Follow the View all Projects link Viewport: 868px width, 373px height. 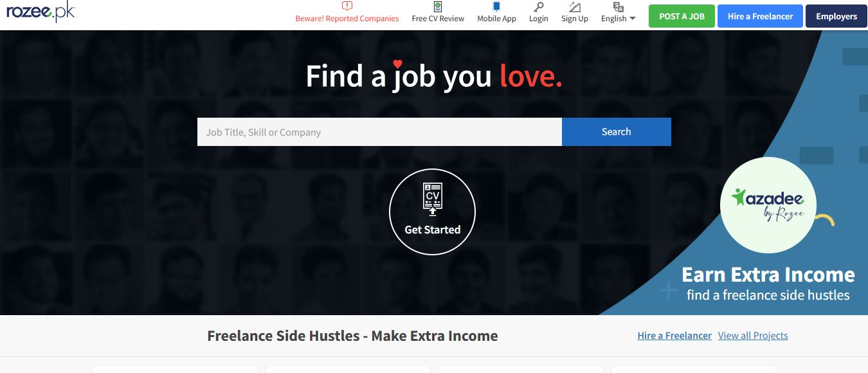pos(753,336)
